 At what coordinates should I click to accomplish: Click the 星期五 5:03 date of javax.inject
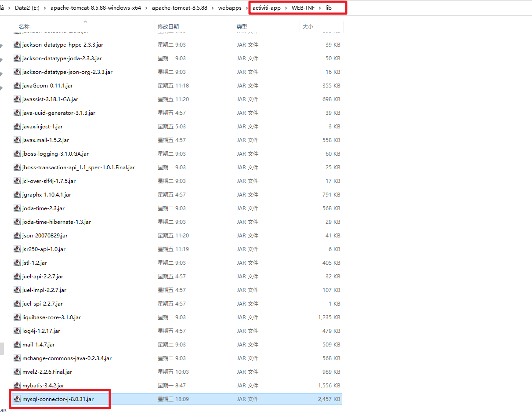(172, 127)
